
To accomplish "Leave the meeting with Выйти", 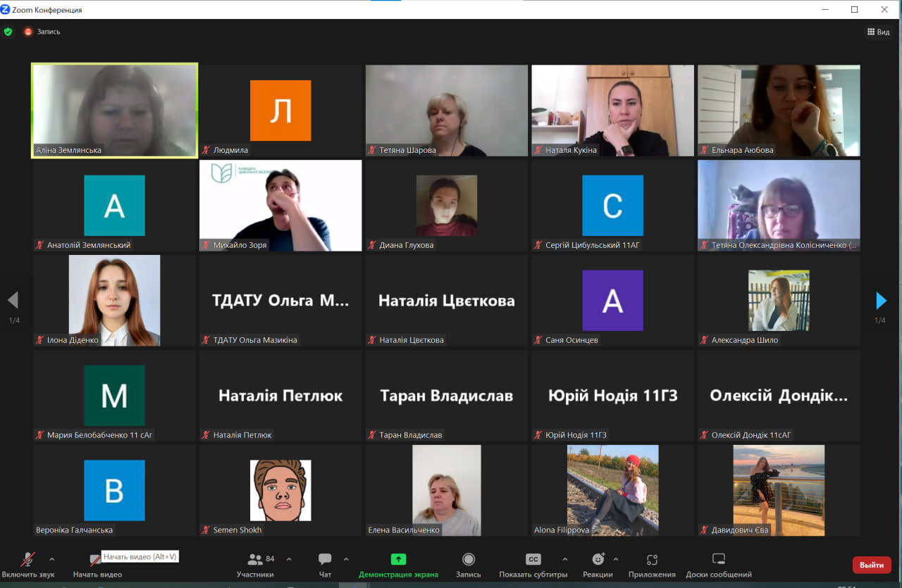I will [x=872, y=565].
